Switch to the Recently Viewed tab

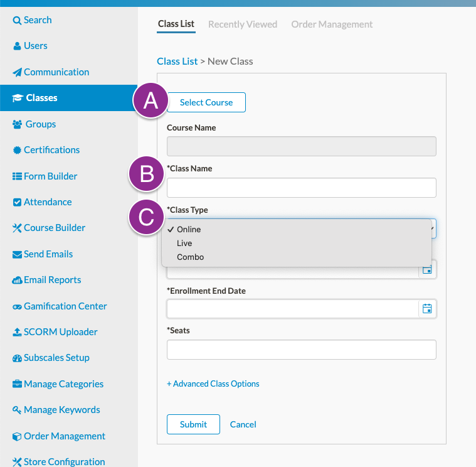pos(243,24)
